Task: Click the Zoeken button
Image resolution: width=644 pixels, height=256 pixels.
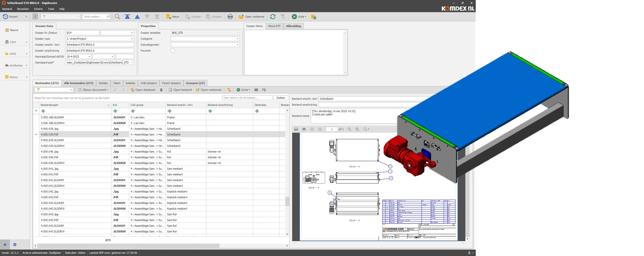Action: [x=281, y=98]
